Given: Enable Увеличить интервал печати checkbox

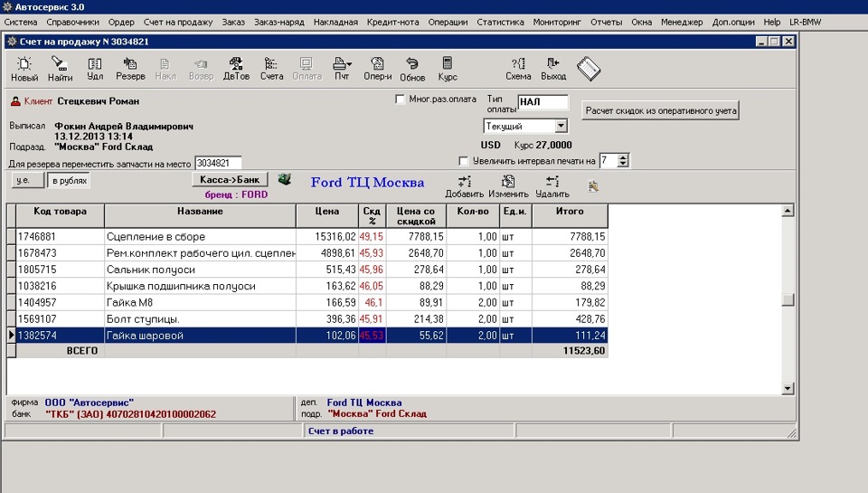Looking at the screenshot, I should point(463,161).
